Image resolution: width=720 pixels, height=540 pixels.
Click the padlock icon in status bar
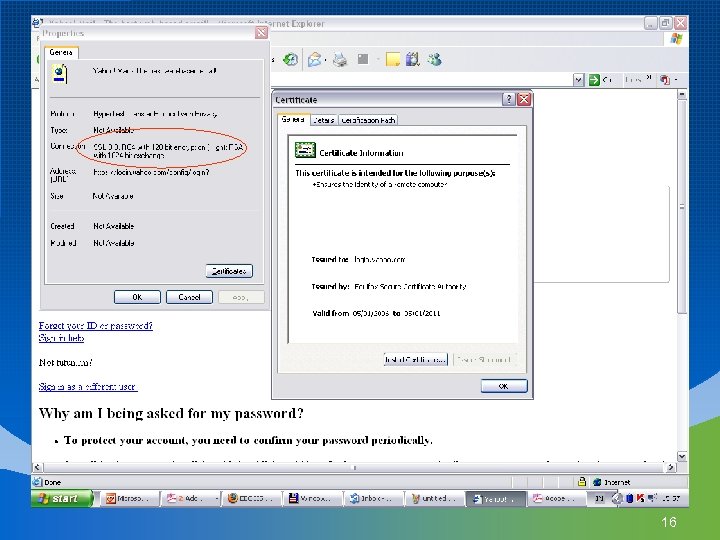point(582,482)
